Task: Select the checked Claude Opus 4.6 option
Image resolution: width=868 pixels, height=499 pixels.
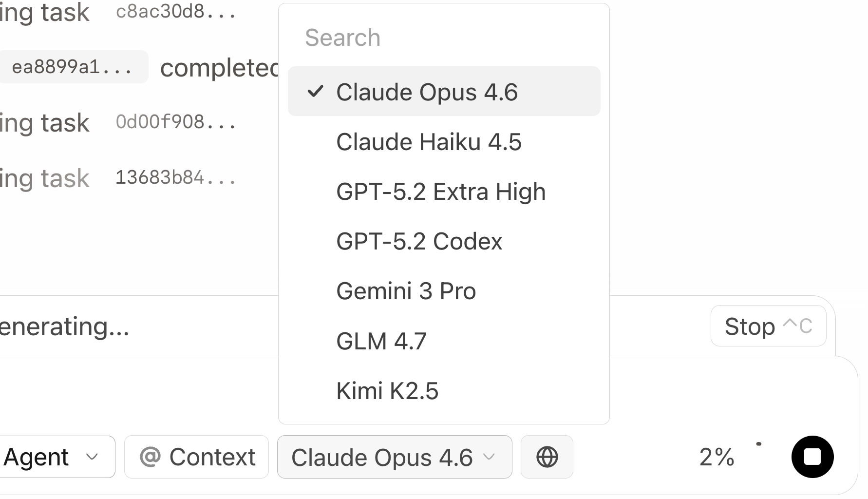Action: pos(427,92)
